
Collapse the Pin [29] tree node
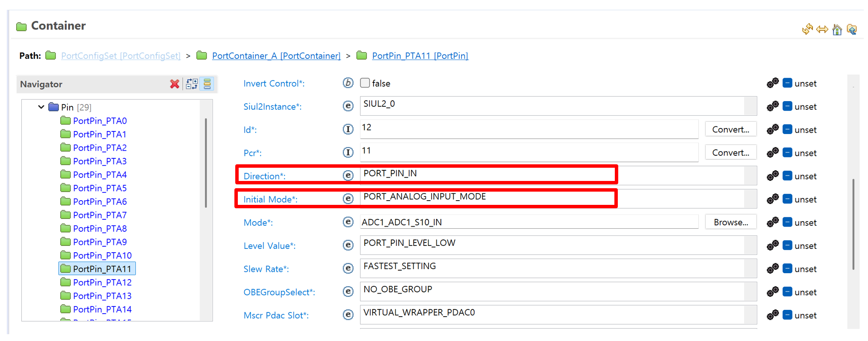coord(41,107)
